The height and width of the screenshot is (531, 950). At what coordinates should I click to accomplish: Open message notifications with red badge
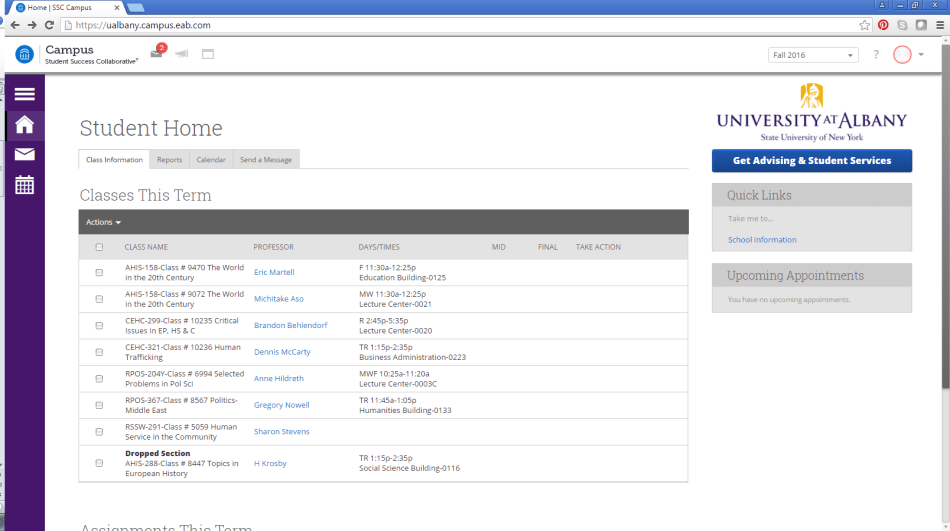[x=157, y=53]
